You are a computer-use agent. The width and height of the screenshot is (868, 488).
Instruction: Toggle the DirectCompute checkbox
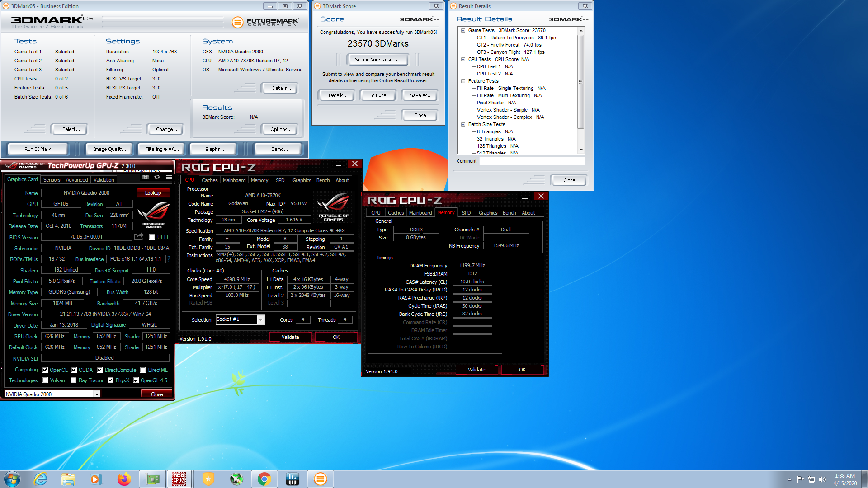100,370
